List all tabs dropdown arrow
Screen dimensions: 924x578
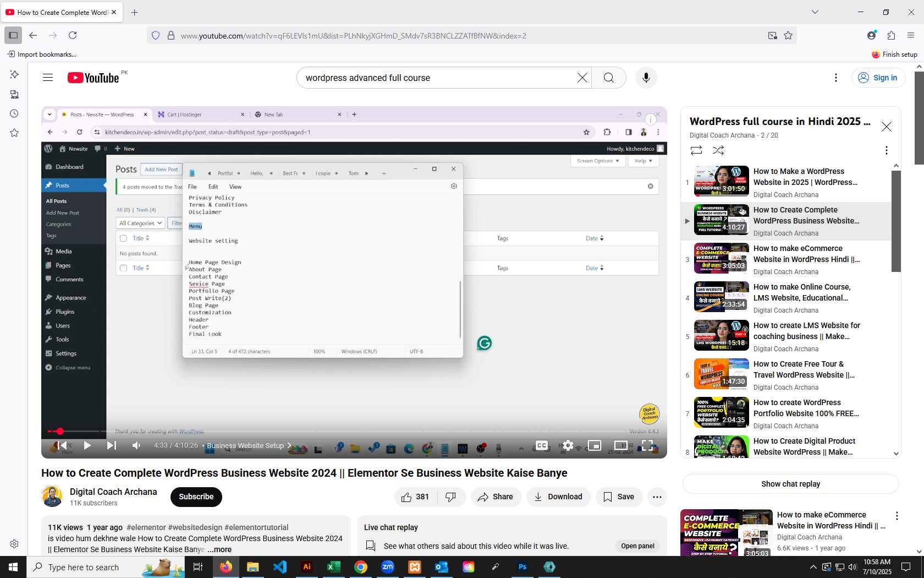tap(815, 12)
